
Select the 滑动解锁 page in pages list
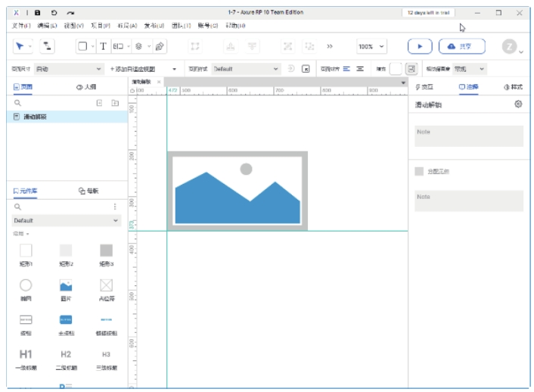(x=34, y=117)
